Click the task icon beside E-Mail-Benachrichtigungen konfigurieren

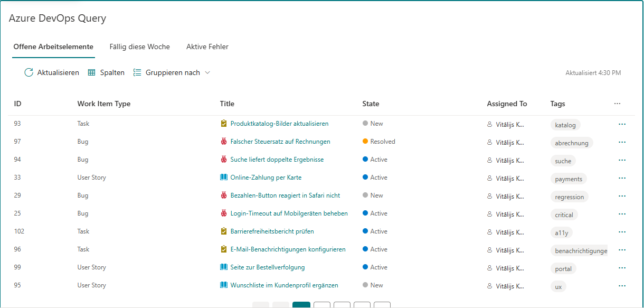point(224,249)
